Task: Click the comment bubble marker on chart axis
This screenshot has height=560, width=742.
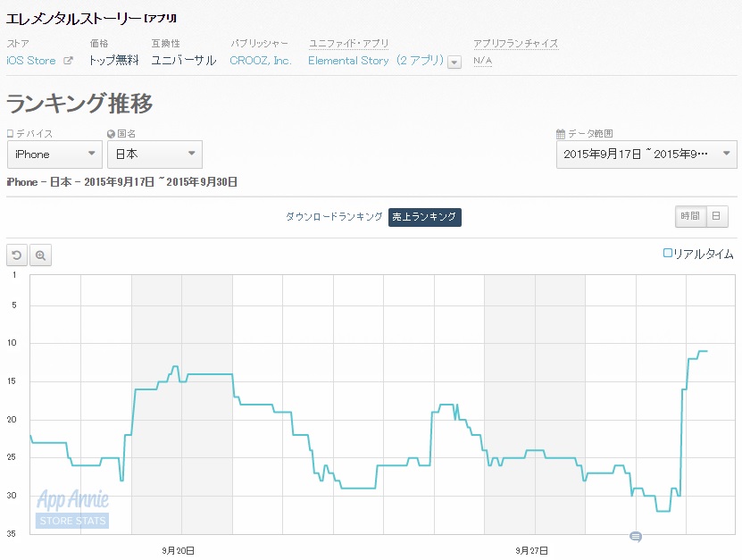Action: tap(636, 536)
